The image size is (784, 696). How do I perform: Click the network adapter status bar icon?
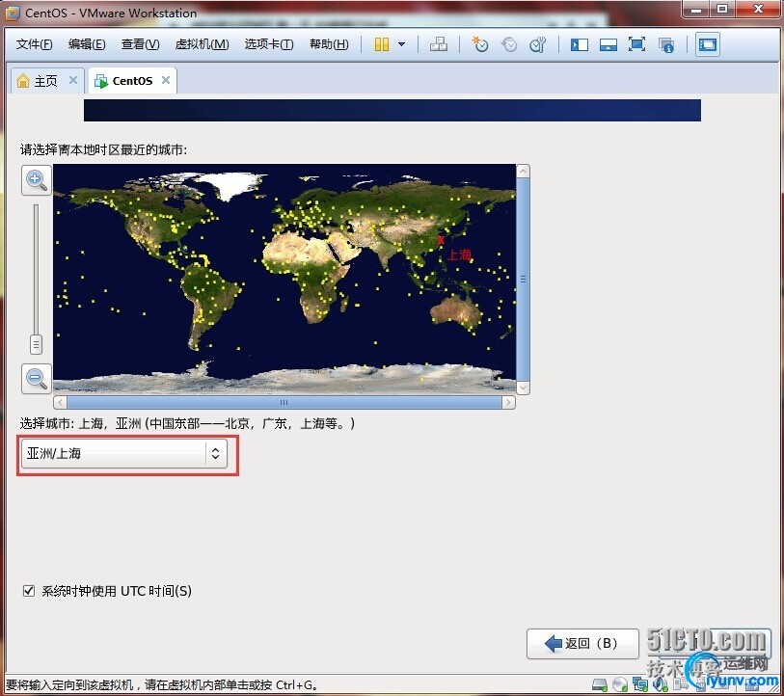tap(640, 684)
